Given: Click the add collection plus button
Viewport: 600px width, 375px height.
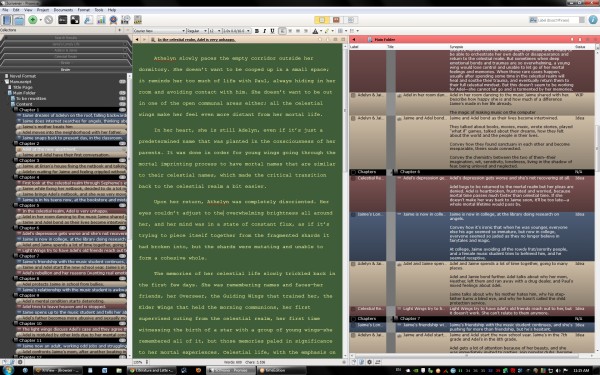Looking at the screenshot, I should pyautogui.click(x=120, y=30).
